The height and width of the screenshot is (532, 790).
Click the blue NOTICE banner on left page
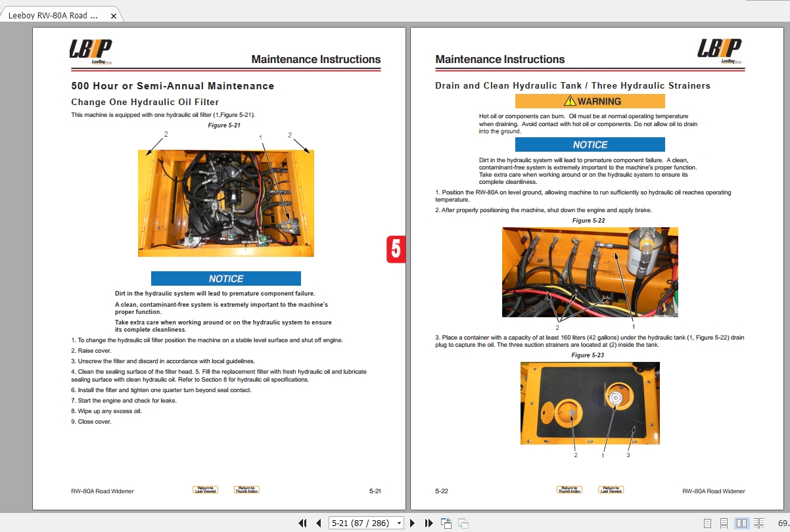tap(226, 278)
